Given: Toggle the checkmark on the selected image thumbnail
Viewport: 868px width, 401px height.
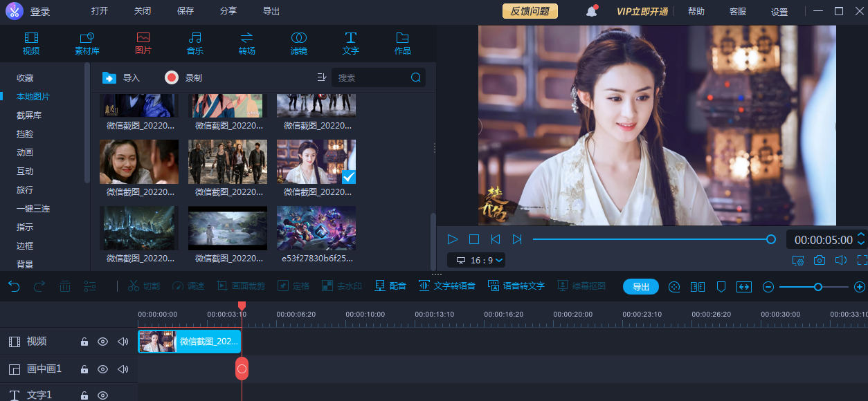Looking at the screenshot, I should (x=349, y=177).
